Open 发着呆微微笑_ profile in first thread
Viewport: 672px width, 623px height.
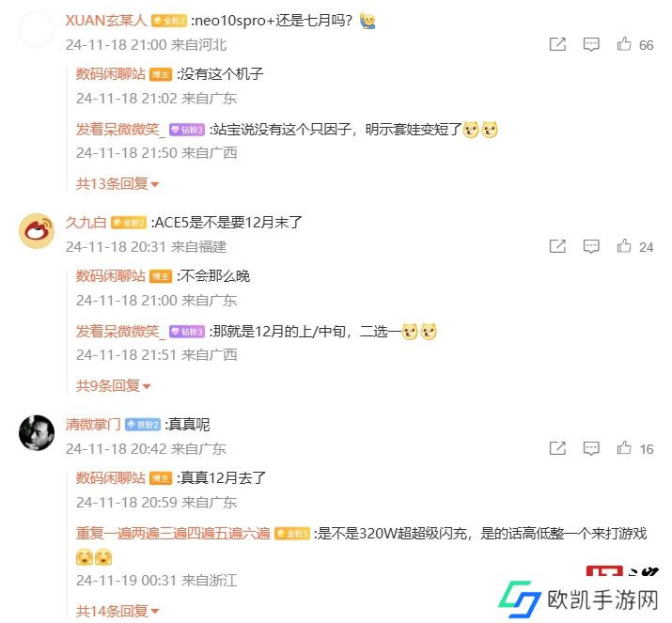pyautogui.click(x=120, y=129)
